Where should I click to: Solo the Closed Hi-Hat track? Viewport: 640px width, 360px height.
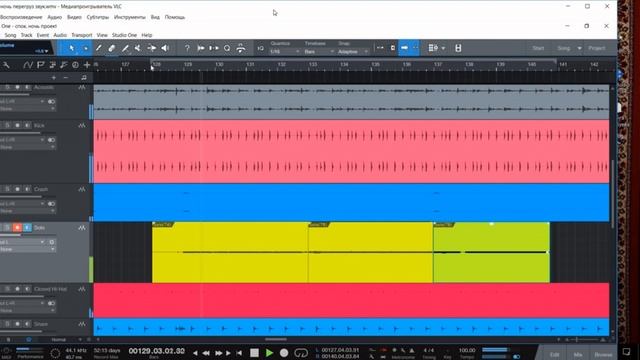[x=7, y=289]
